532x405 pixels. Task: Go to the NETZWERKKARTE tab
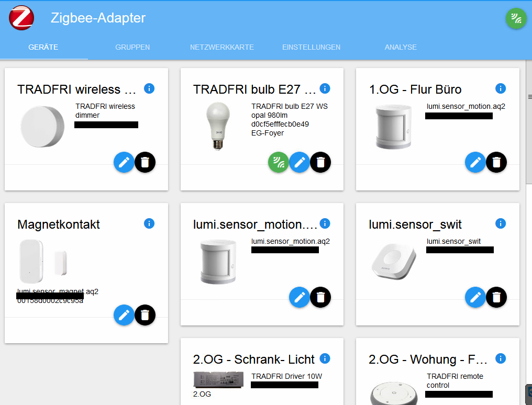[222, 47]
